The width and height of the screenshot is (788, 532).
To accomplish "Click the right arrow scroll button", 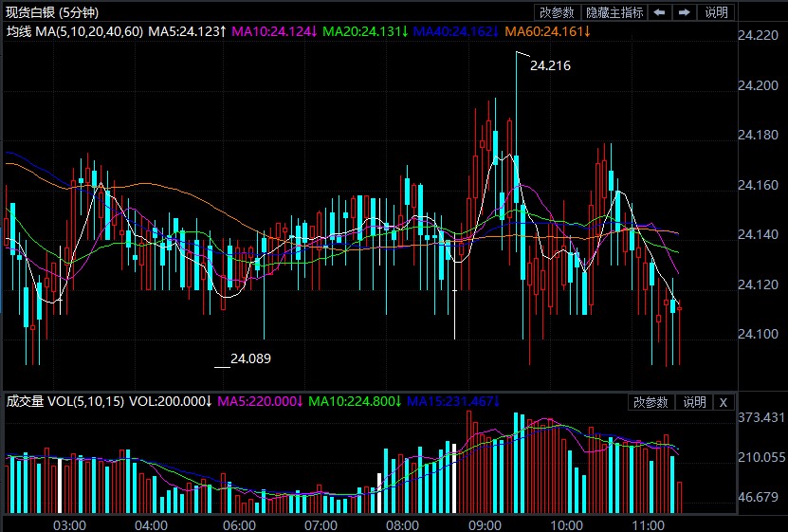I will coord(683,12).
